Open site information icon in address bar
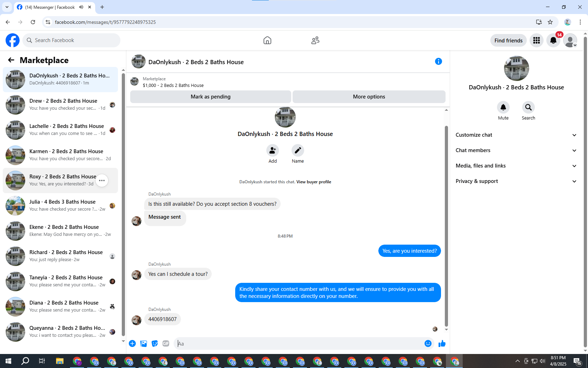 click(x=48, y=22)
